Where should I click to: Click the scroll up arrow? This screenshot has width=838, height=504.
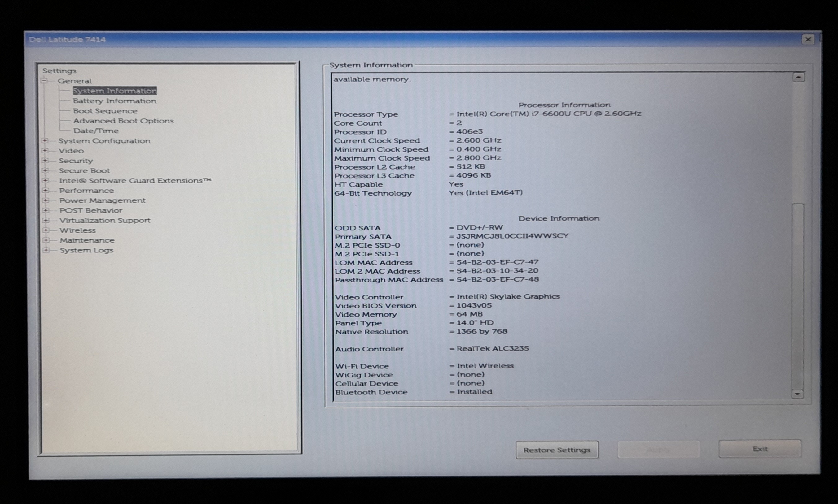click(x=798, y=77)
